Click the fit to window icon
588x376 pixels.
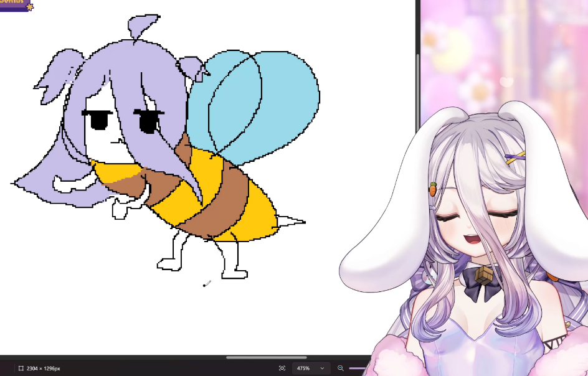pos(282,368)
